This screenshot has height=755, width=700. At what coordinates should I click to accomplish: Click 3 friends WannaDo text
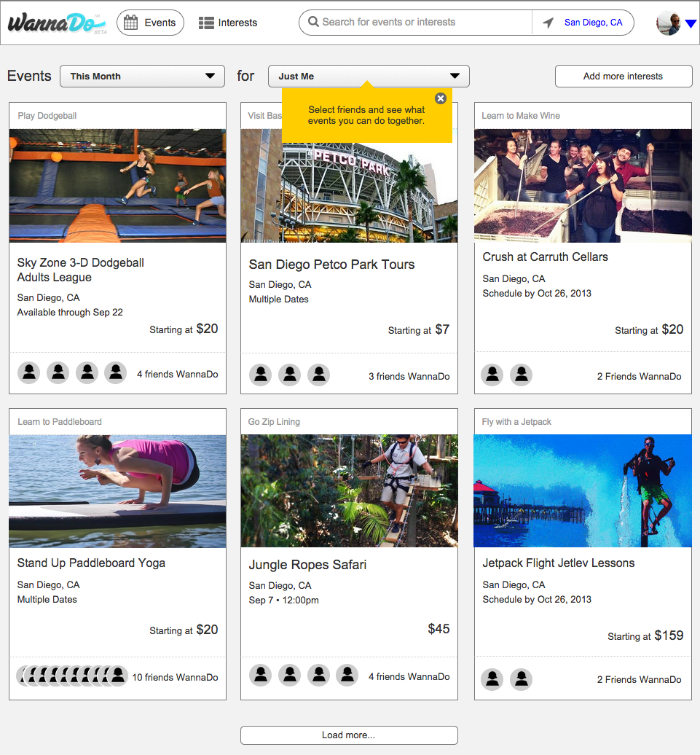(x=409, y=376)
